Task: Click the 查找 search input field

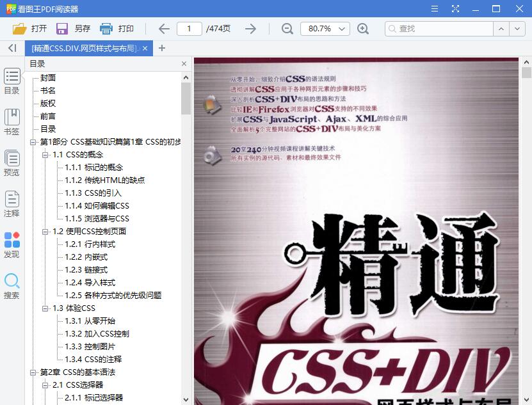Action: [439, 29]
